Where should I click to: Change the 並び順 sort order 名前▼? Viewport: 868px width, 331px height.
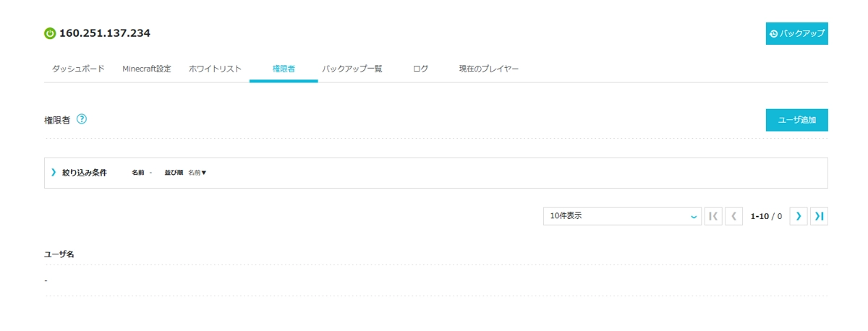tap(197, 173)
